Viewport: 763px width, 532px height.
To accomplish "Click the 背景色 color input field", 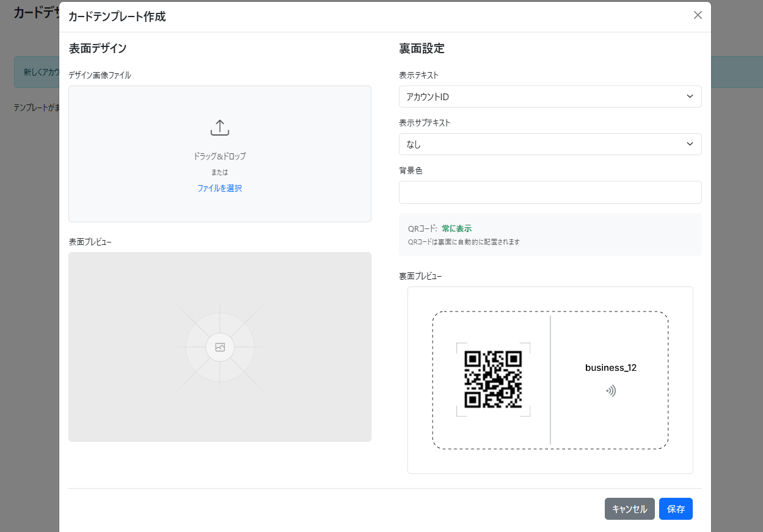I will (x=550, y=192).
